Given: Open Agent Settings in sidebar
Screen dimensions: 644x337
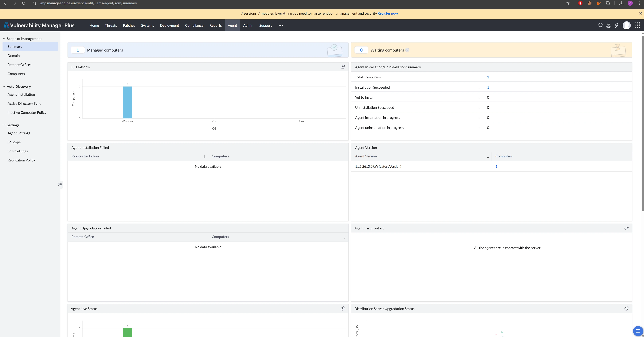Looking at the screenshot, I should point(19,133).
